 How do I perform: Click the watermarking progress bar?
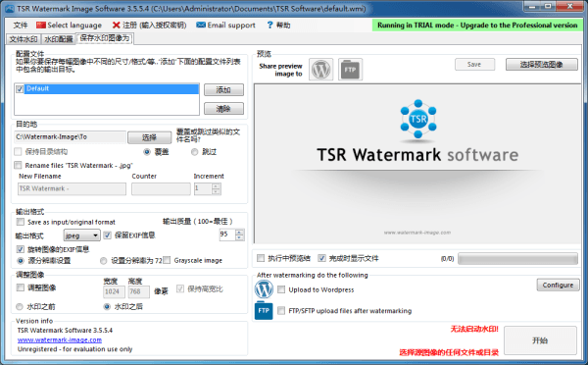517,259
